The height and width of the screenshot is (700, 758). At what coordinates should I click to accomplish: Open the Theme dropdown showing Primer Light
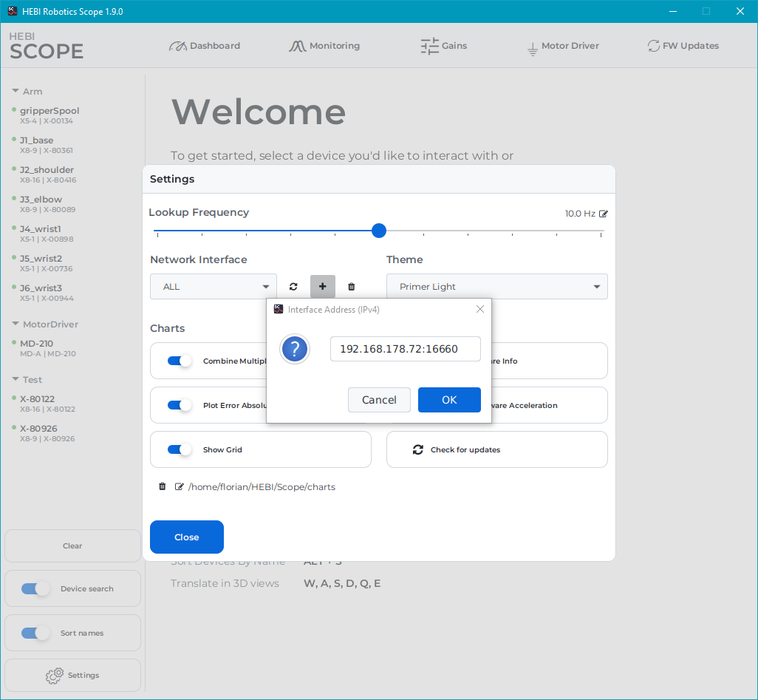click(496, 286)
